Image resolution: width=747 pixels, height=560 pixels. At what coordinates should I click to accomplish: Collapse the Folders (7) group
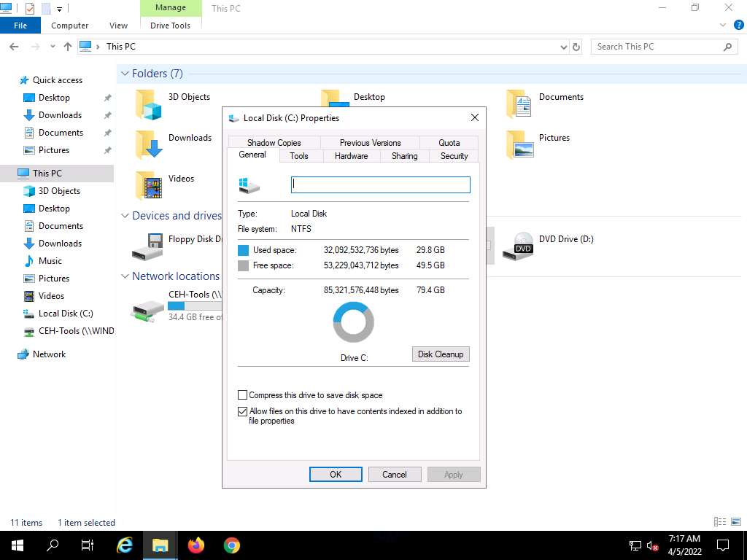click(125, 74)
